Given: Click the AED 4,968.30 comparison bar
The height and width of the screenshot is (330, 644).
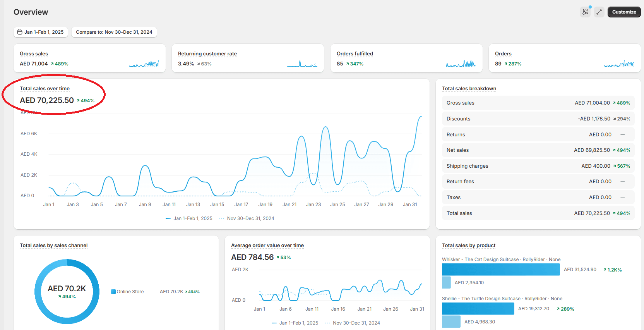Looking at the screenshot, I should coord(451,322).
